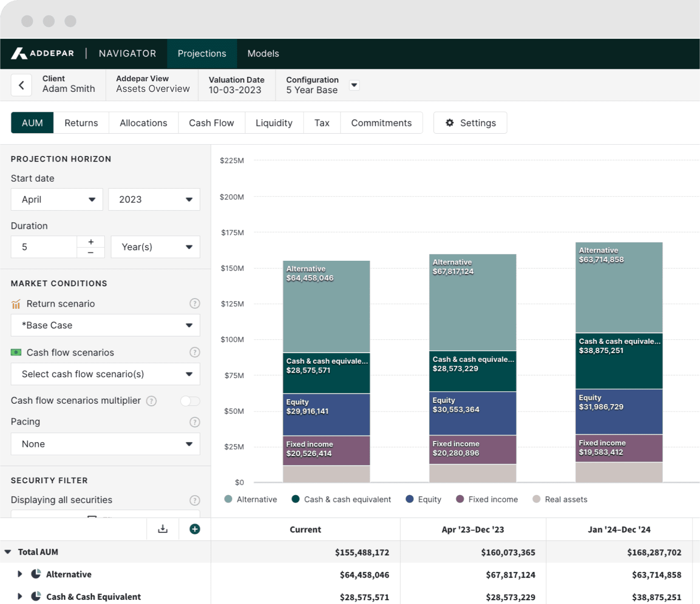Hide Real assets series via legend
This screenshot has height=604, width=700.
[x=560, y=499]
